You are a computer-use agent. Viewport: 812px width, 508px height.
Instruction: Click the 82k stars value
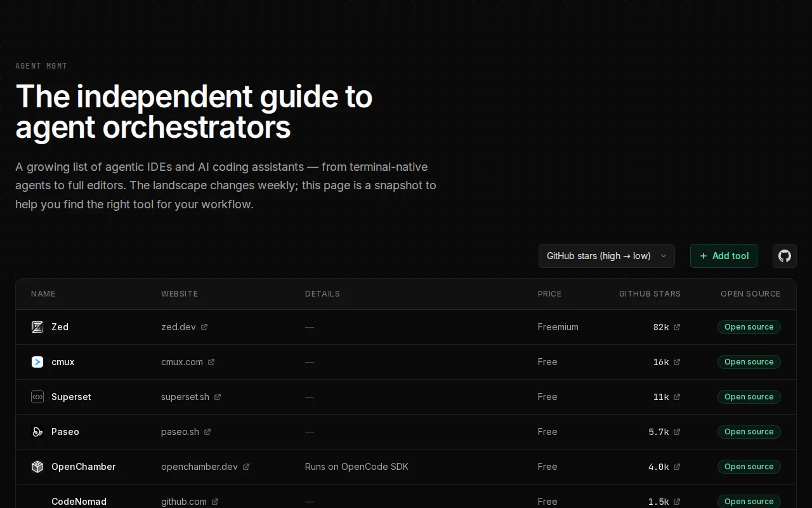point(661,327)
